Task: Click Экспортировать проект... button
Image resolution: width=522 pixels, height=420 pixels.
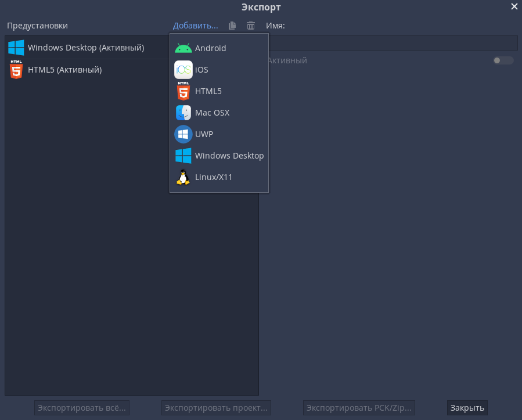Action: click(216, 408)
